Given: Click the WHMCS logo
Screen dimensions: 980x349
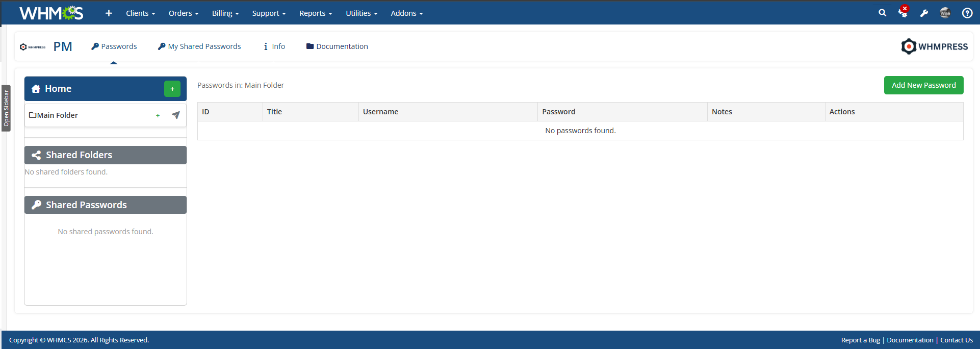Looking at the screenshot, I should pos(51,13).
